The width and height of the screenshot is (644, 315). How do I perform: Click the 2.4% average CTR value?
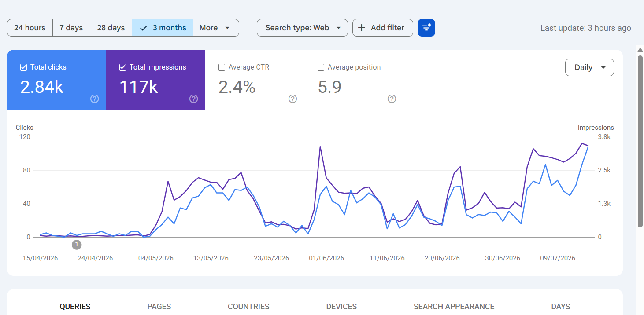[x=237, y=87]
